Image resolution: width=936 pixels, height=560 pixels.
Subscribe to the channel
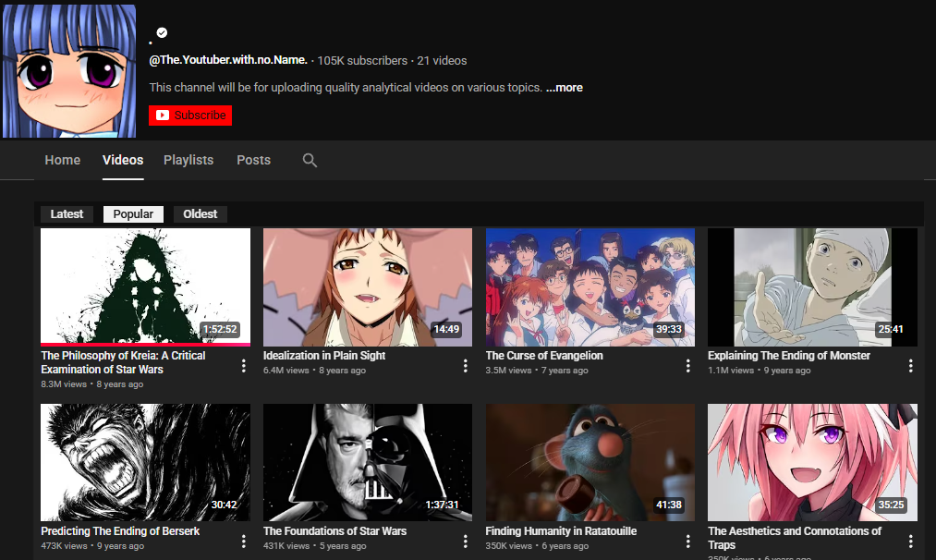pyautogui.click(x=190, y=116)
